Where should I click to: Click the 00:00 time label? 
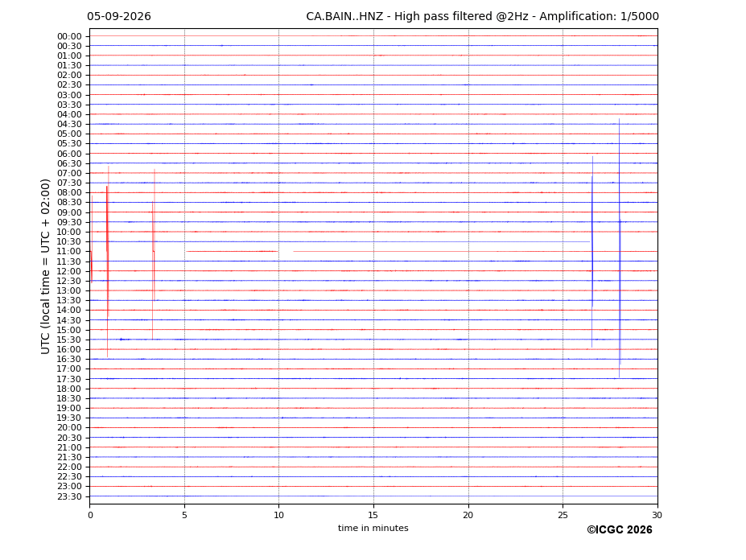[x=69, y=37]
